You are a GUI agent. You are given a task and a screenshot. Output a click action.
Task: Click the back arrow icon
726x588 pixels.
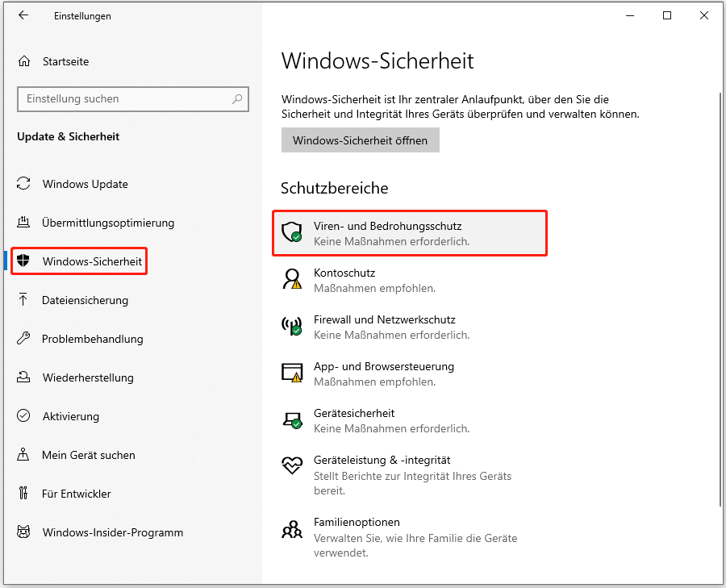point(23,15)
